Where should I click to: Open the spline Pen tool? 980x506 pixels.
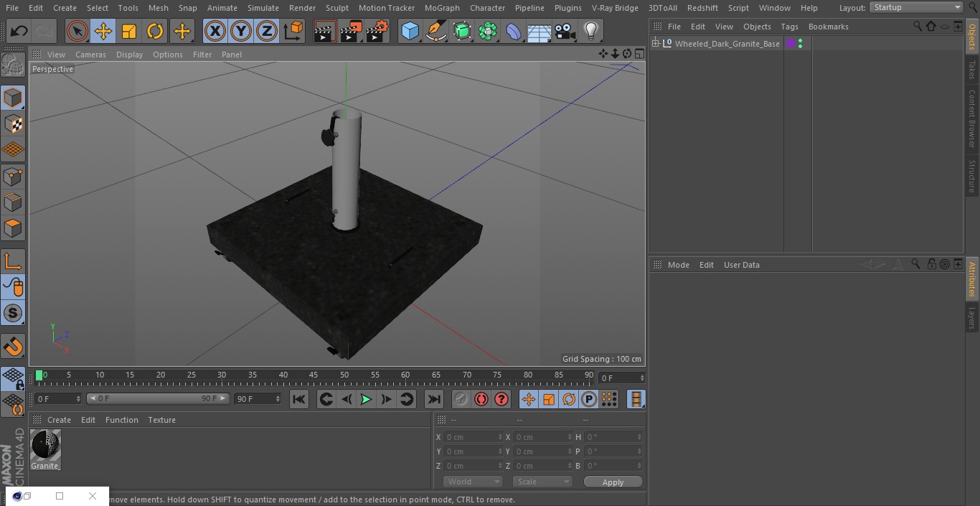436,32
